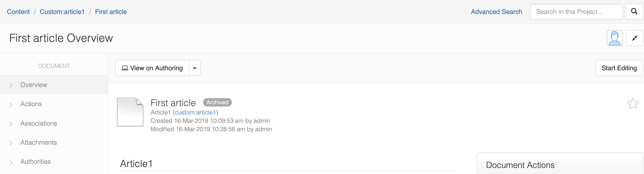Click the View on Authoring button
Viewport: 644px width, 174px height.
click(152, 68)
